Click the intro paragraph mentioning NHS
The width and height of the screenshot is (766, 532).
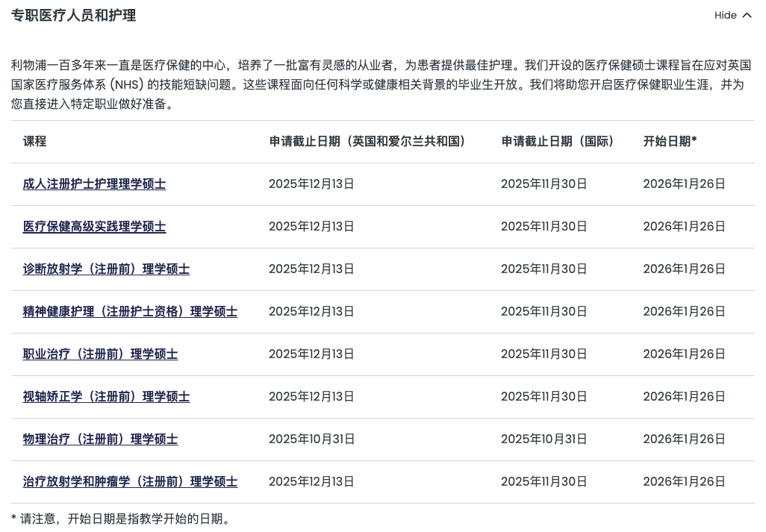point(381,84)
